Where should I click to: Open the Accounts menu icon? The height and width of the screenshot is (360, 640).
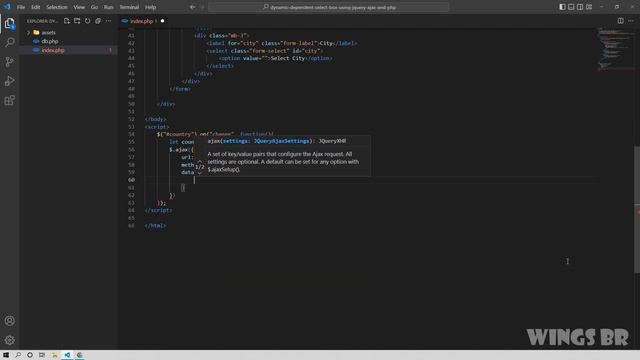click(9, 321)
